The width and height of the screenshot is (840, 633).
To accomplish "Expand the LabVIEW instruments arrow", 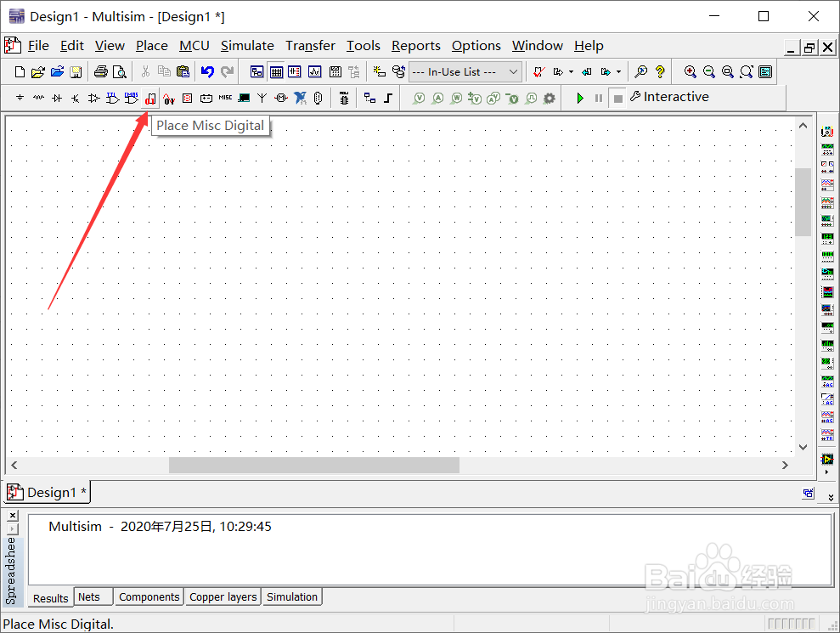I will pos(827,472).
